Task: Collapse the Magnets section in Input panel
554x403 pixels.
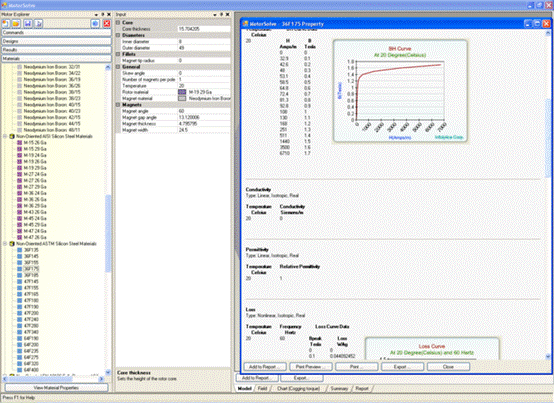Action: coord(118,105)
